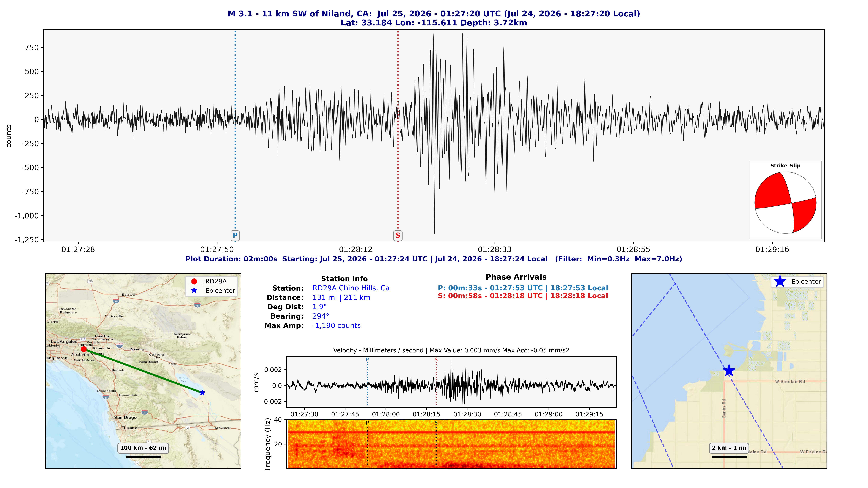Click the 40 tick on the spectrogram frequency axis
Image resolution: width=868 pixels, height=488 pixels.
[278, 420]
